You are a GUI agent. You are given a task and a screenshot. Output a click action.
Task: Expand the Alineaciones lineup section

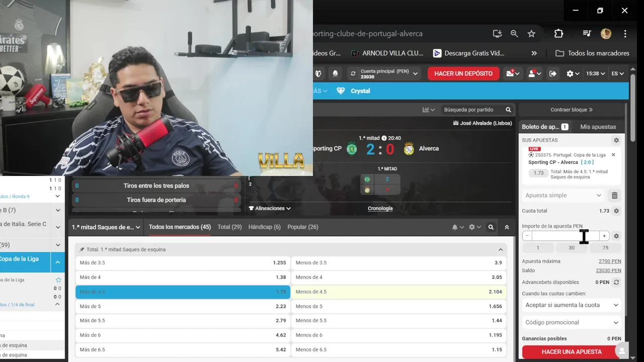(x=270, y=208)
